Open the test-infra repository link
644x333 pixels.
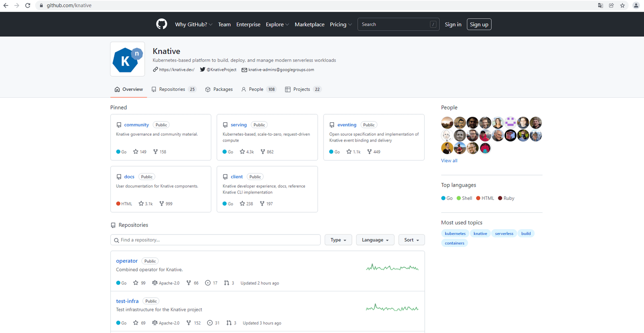pos(127,301)
